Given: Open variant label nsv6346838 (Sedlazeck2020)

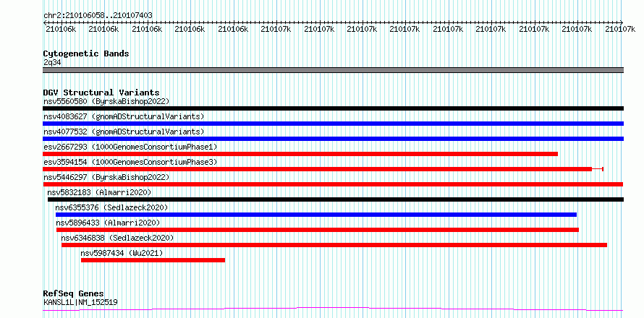Looking at the screenshot, I should coord(117,238).
